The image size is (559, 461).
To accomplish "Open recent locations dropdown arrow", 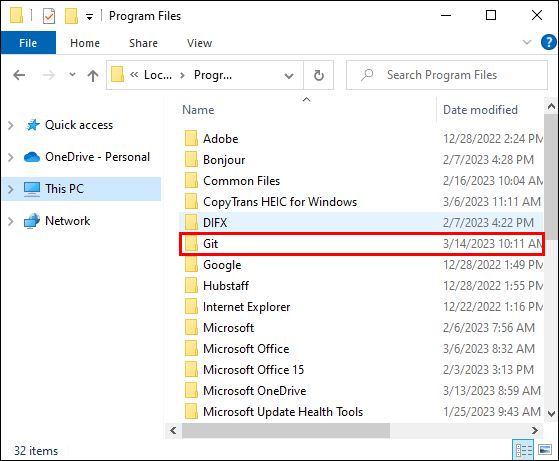I will (72, 75).
